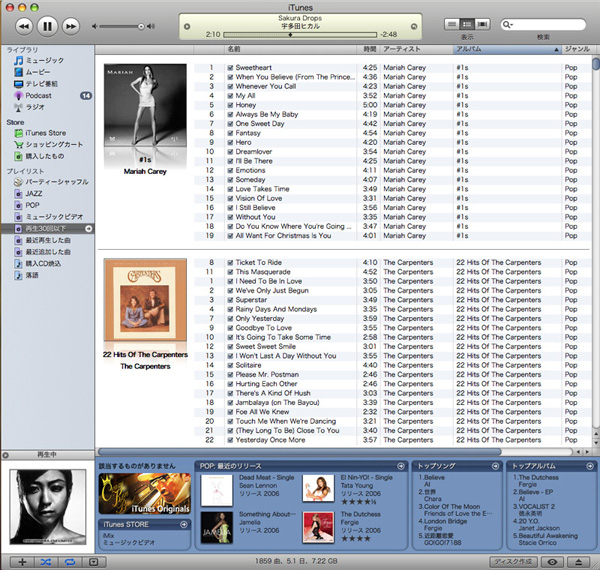Uncheck the Honey track checkbox
Screen dimensions: 600x570
coord(230,105)
